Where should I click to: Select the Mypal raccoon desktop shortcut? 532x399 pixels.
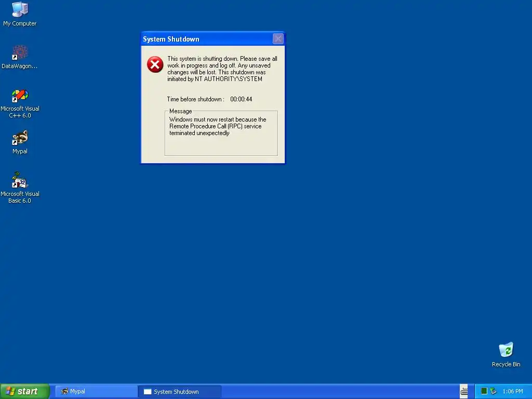(x=20, y=142)
